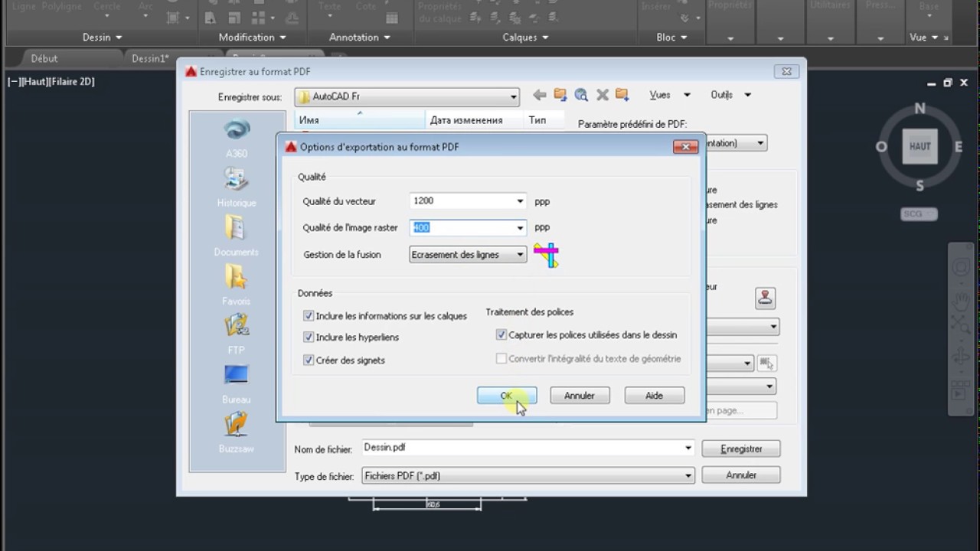Go back with the arrow icon
Screen dimensions: 980x551
(540, 95)
